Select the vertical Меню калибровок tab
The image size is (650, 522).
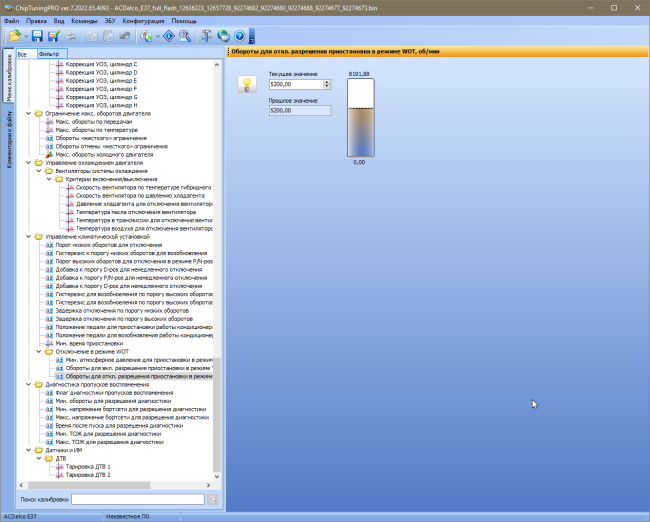point(8,76)
